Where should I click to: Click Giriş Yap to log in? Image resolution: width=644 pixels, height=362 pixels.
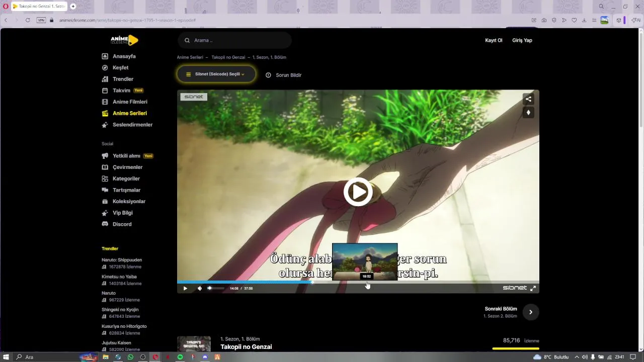point(522,40)
